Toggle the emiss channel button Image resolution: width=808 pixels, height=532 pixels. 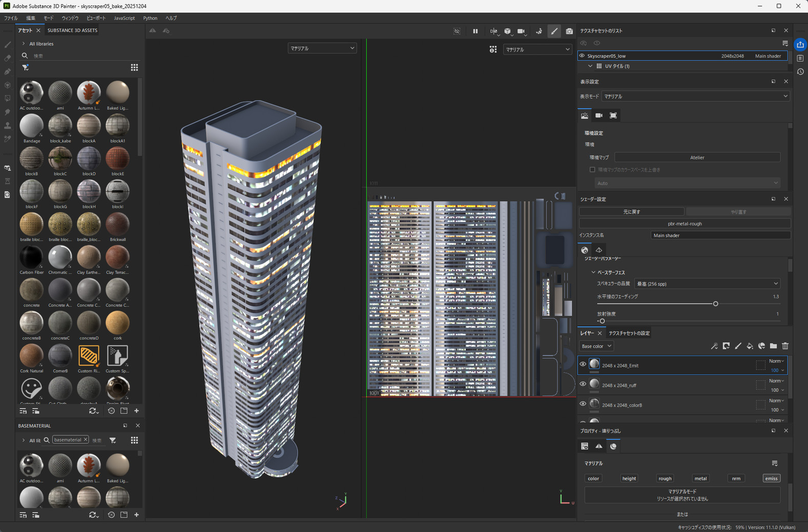click(x=771, y=478)
